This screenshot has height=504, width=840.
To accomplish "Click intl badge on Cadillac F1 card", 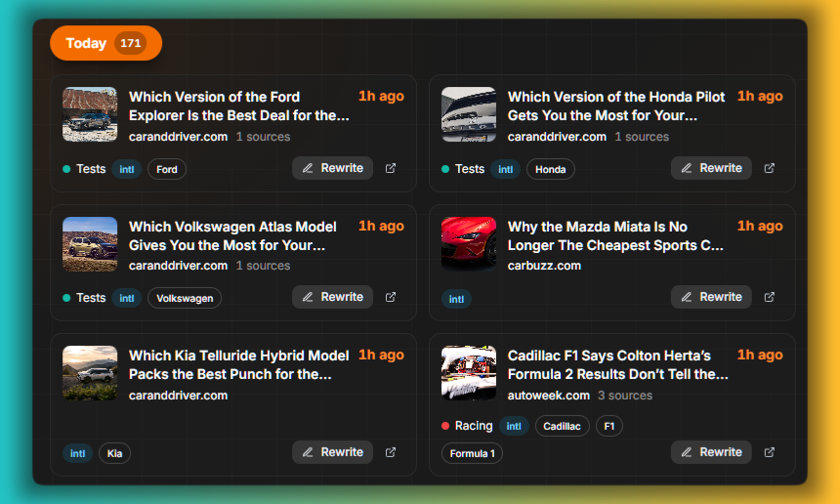I will pos(514,426).
